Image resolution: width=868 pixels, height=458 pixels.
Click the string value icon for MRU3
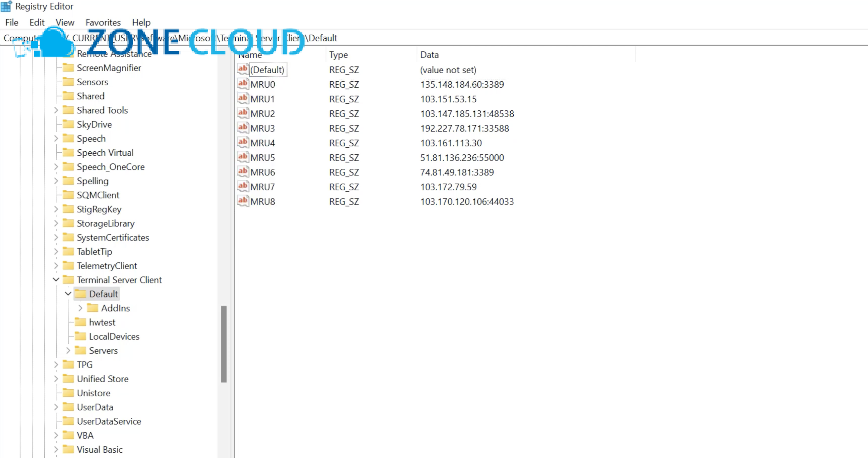243,128
